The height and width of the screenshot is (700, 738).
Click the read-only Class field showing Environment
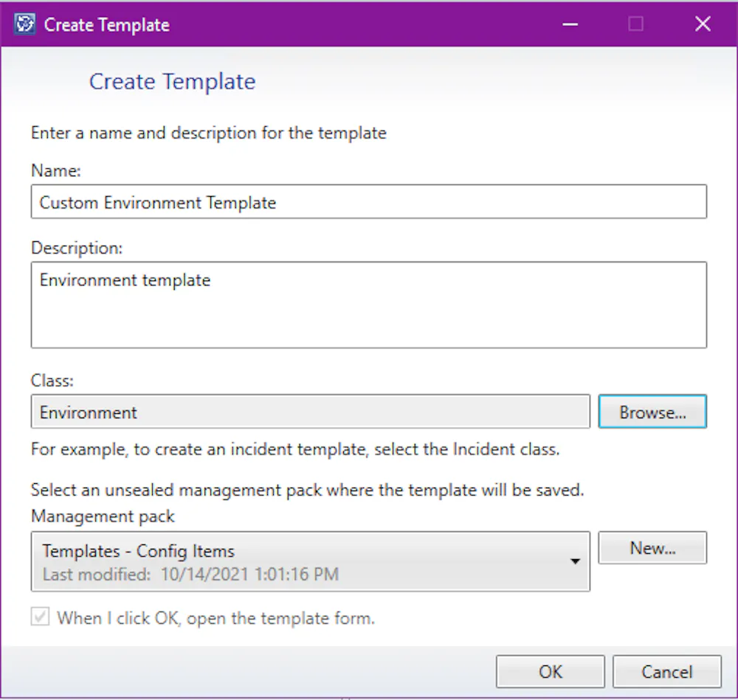point(310,412)
